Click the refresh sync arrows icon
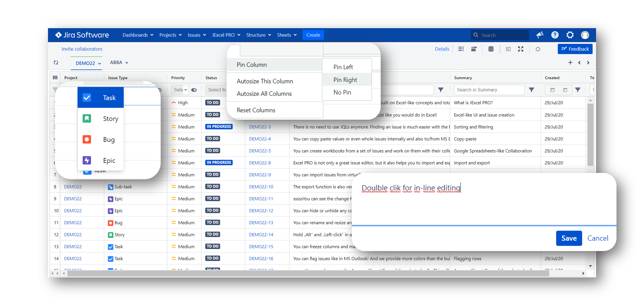The width and height of the screenshot is (644, 306). (x=56, y=63)
